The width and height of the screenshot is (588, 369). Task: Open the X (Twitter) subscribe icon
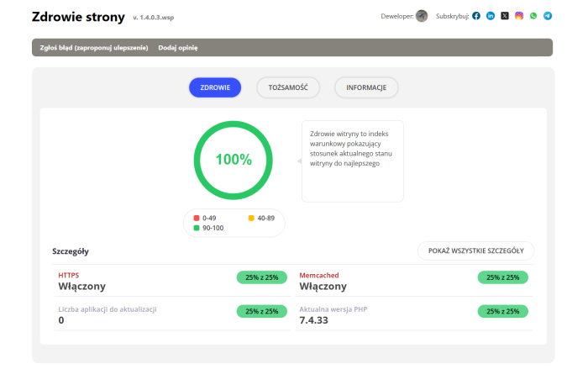(x=505, y=16)
